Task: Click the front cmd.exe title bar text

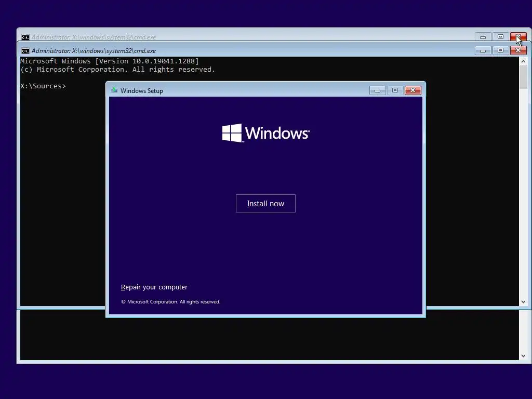Action: [x=94, y=51]
